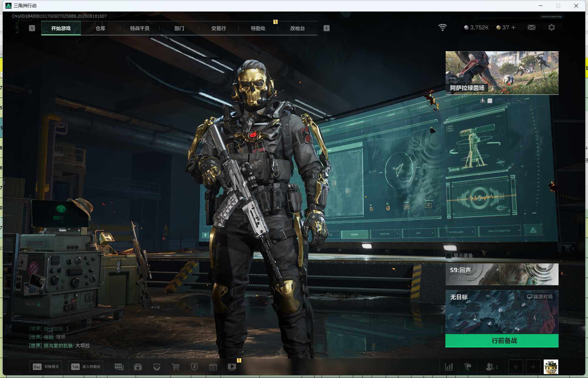Click the CN UID text
The image size is (588, 378).
[59, 16]
